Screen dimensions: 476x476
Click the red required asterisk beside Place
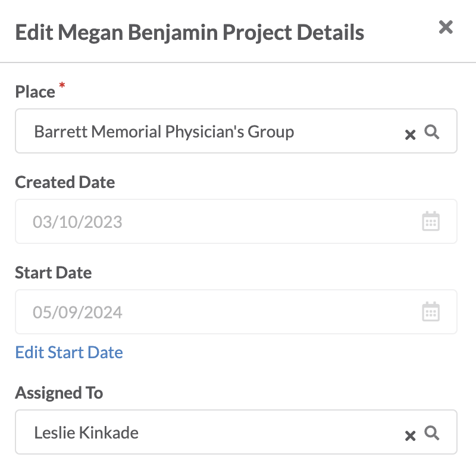(62, 85)
